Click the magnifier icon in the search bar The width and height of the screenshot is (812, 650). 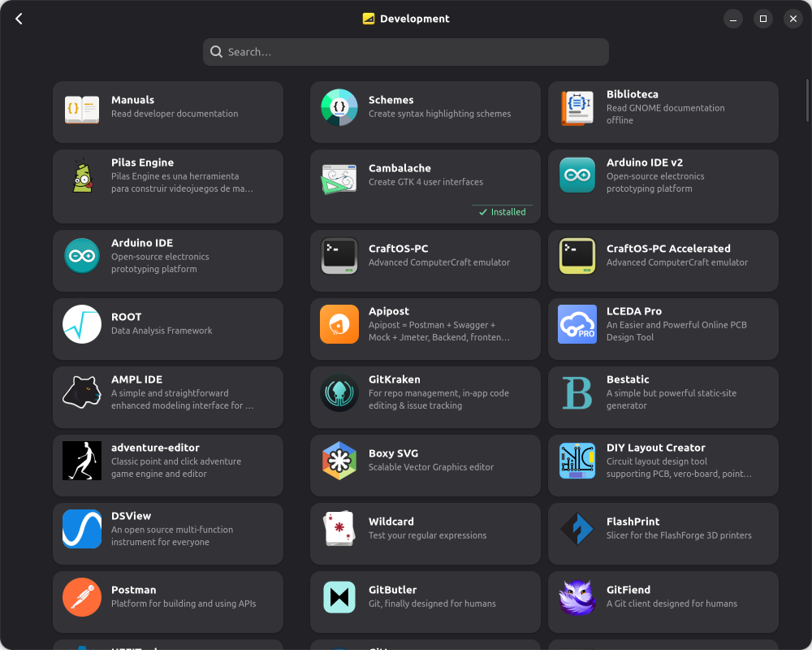pos(217,52)
